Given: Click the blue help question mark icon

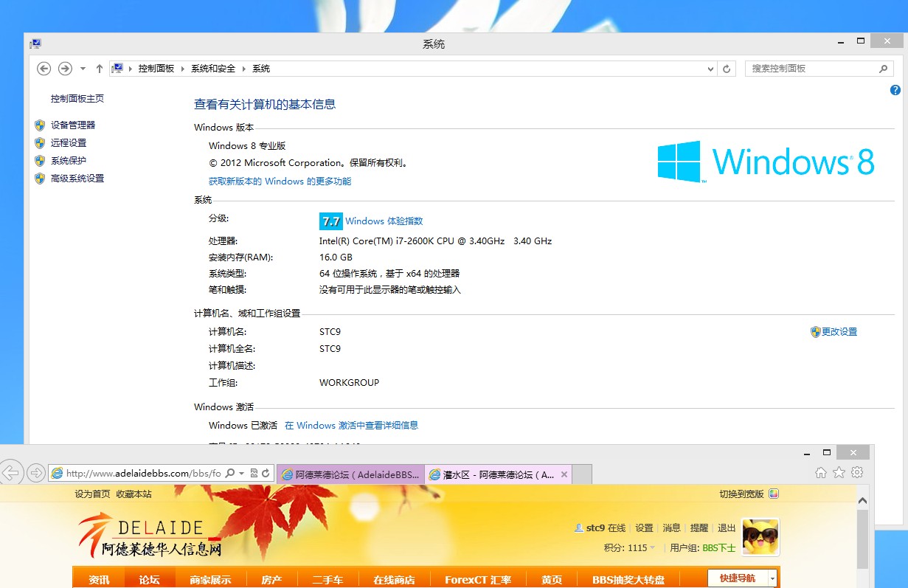Looking at the screenshot, I should coord(895,91).
